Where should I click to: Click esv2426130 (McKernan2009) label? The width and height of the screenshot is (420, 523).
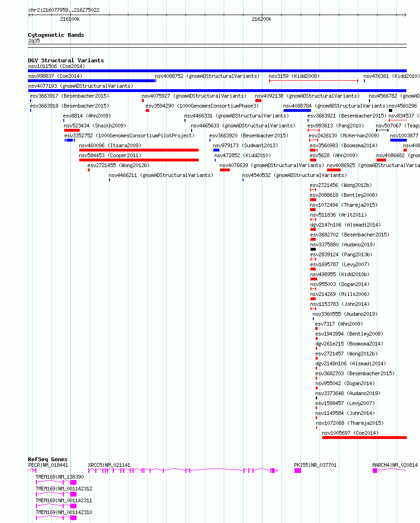[344, 136]
